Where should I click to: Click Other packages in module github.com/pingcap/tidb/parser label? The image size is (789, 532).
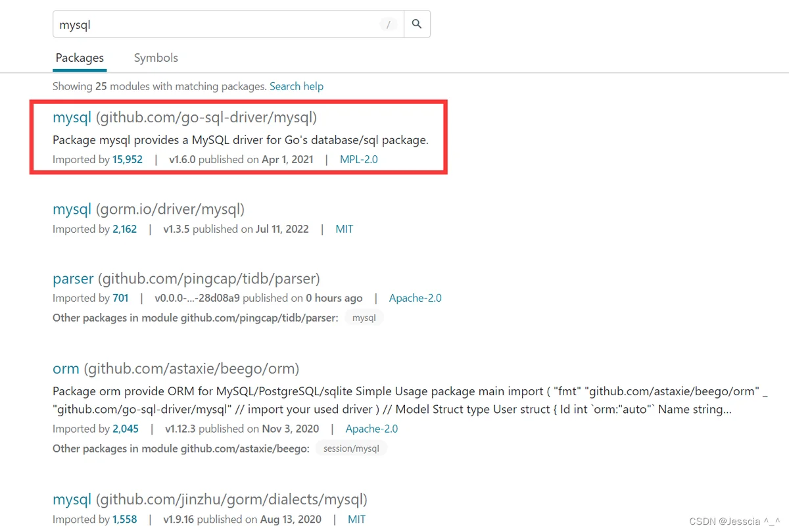click(196, 318)
